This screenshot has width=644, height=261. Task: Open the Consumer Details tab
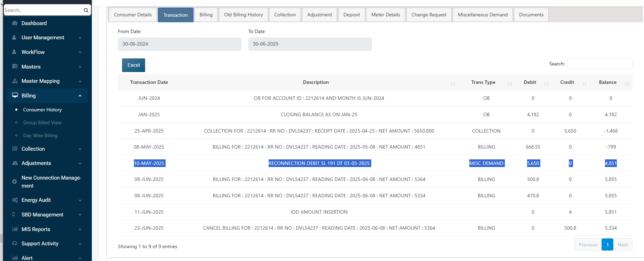[x=133, y=15]
